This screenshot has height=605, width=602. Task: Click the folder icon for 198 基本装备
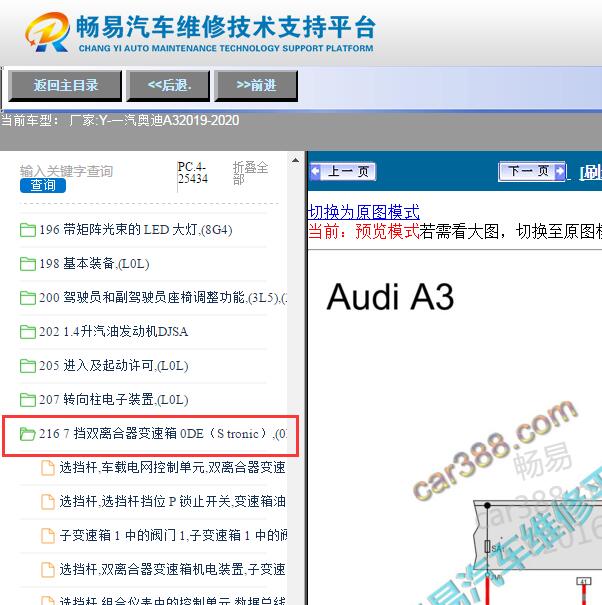click(x=28, y=264)
